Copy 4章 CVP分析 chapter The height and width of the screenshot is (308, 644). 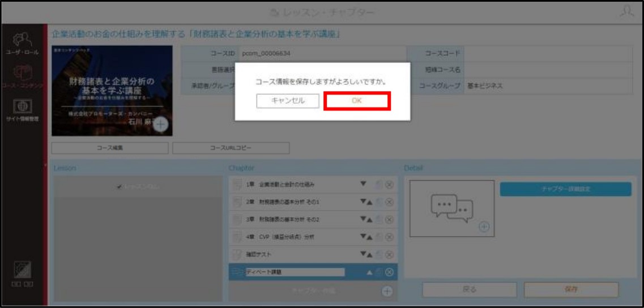(380, 237)
